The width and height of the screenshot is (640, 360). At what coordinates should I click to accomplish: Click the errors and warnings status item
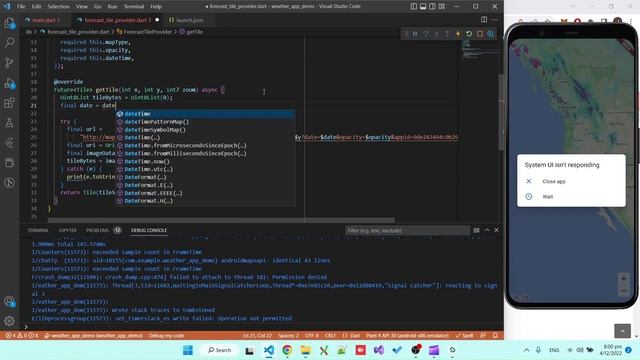(22, 336)
